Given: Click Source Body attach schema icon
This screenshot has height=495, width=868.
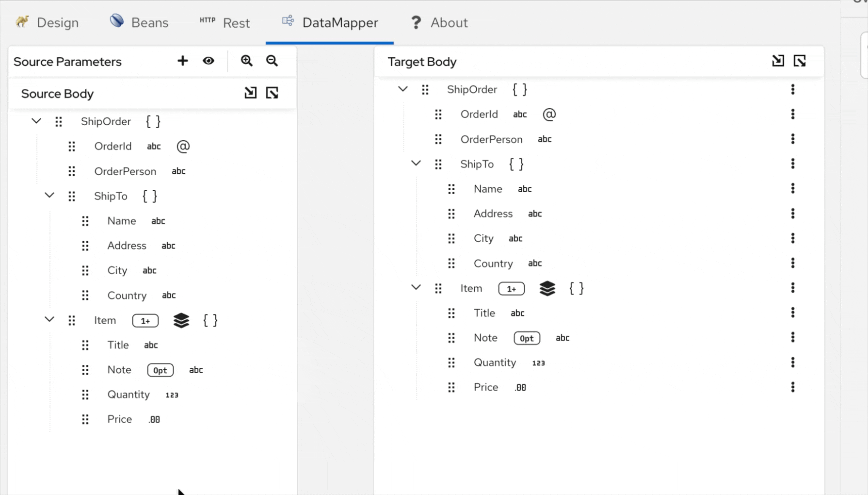Looking at the screenshot, I should (x=250, y=93).
